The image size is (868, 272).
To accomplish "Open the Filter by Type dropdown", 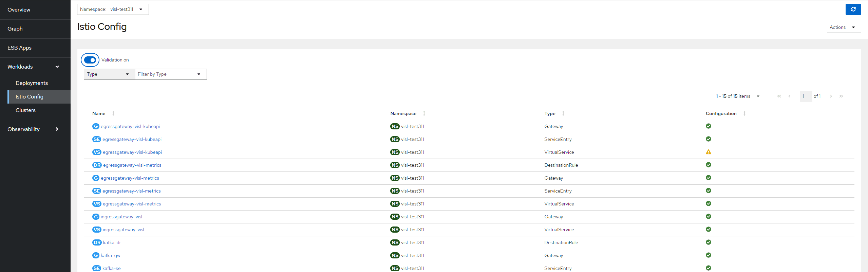I will coord(170,74).
